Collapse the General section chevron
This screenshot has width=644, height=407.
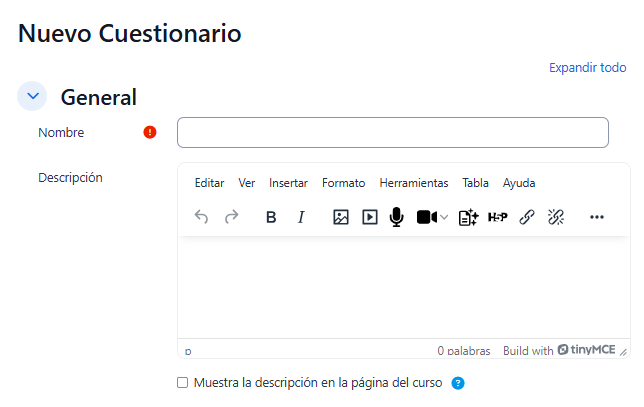point(34,96)
